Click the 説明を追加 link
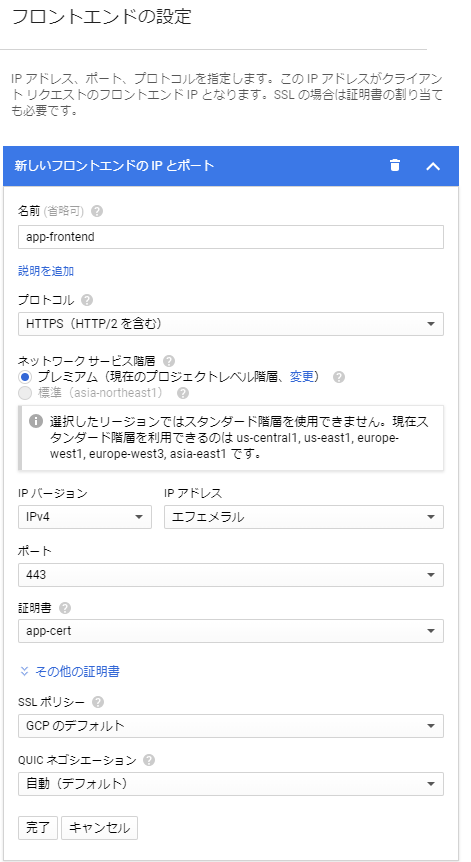Screen dimensions: 471x862 pyautogui.click(x=46, y=271)
